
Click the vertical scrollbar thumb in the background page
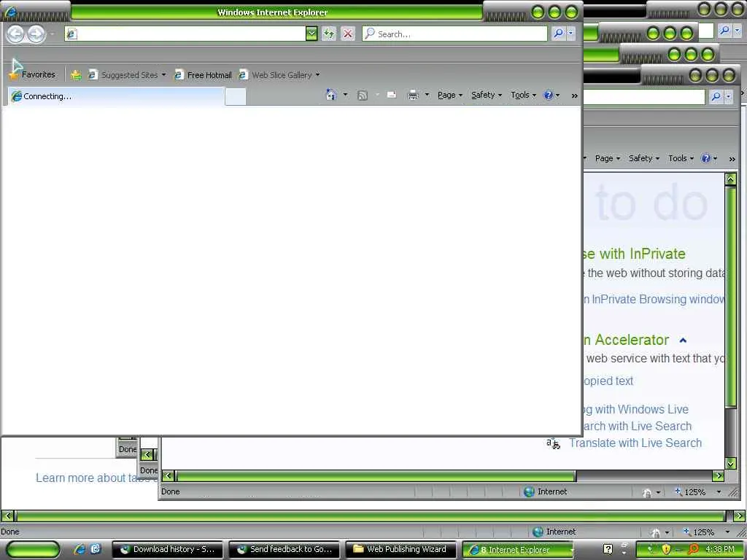pyautogui.click(x=730, y=296)
